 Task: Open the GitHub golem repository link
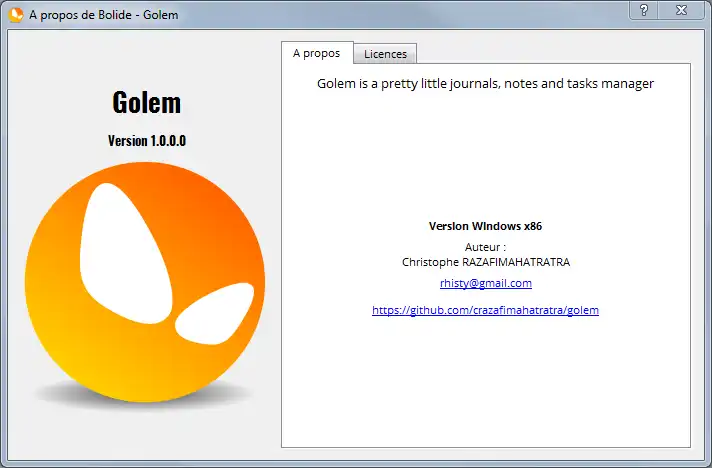pyautogui.click(x=485, y=310)
